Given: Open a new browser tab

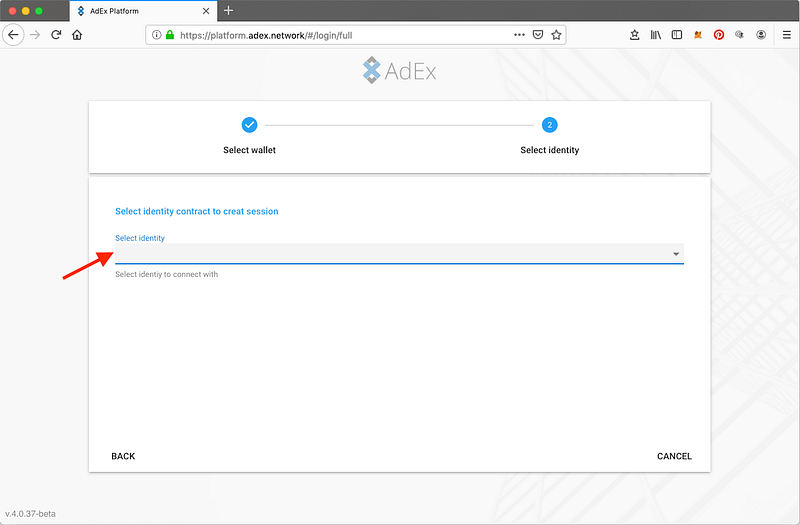Looking at the screenshot, I should point(229,10).
